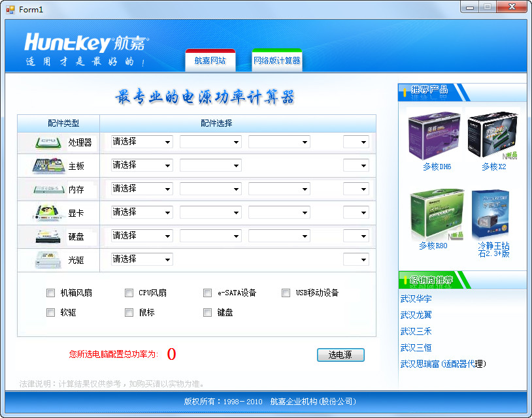532x418 pixels.
Task: Toggle the 键盘 checkbox
Action: pyautogui.click(x=207, y=313)
